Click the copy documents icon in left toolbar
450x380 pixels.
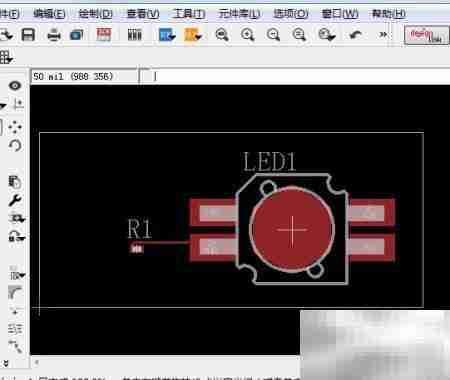coord(15,182)
